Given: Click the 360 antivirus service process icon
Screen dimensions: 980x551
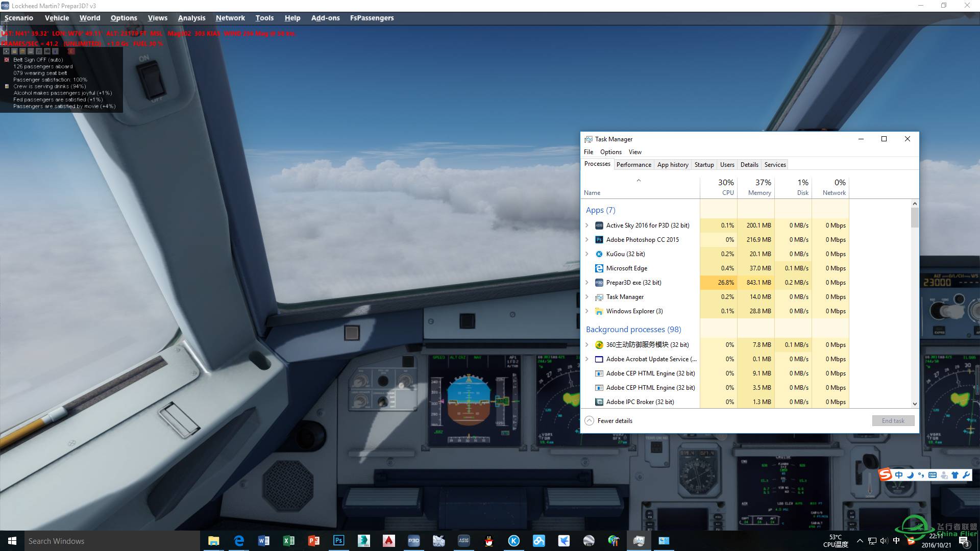Looking at the screenshot, I should (x=599, y=344).
